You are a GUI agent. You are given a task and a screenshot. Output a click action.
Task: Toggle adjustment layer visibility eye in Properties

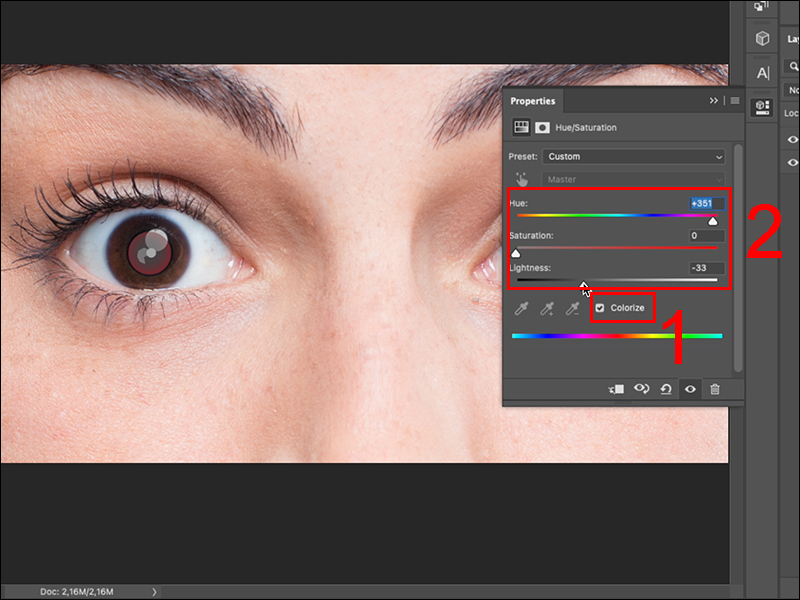[x=690, y=389]
